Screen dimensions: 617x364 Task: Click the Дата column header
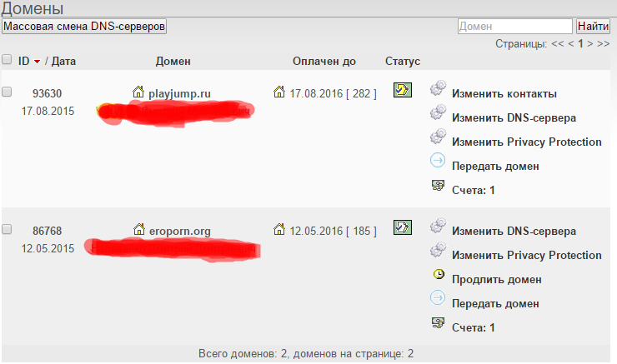click(63, 61)
